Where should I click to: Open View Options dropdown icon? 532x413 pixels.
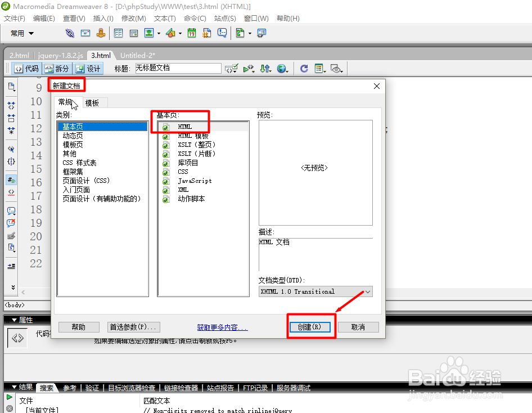click(319, 69)
